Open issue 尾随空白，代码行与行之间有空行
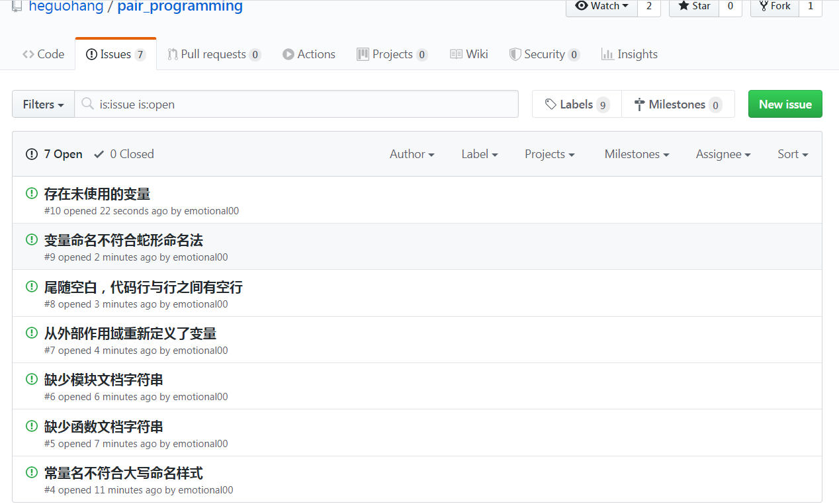Viewport: 839px width, 504px height. point(144,287)
